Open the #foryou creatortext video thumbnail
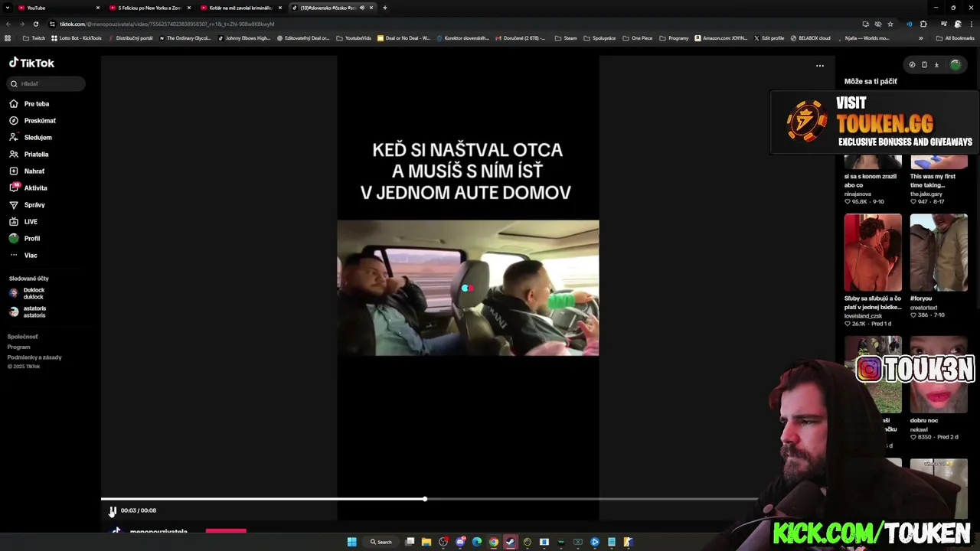This screenshot has width=980, height=551. pos(939,253)
